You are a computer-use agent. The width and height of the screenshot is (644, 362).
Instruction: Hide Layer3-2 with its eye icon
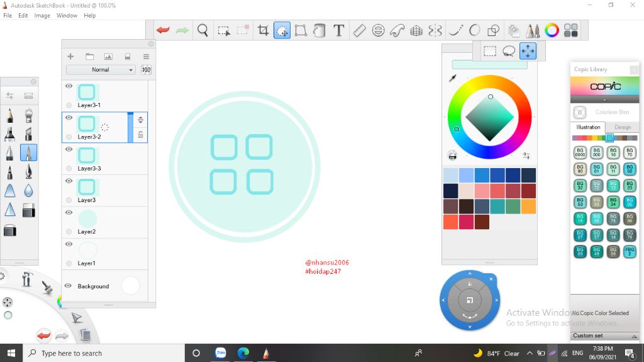tap(69, 118)
